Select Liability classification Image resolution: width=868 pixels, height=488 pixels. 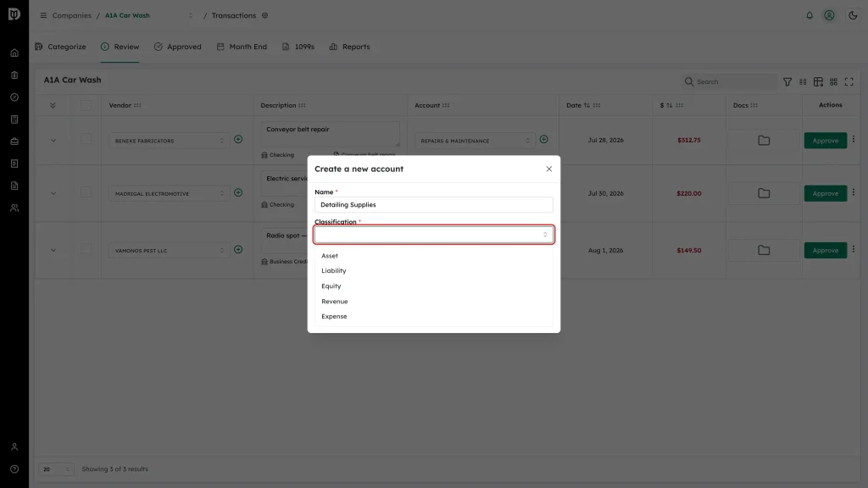433,270
